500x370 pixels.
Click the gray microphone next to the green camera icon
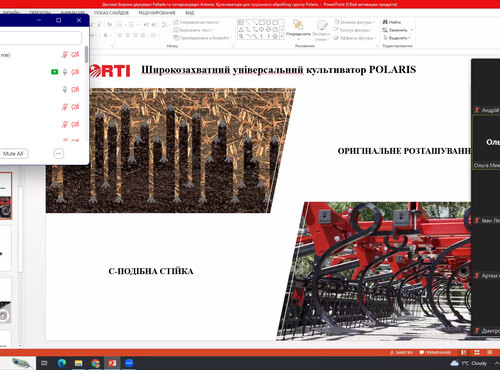point(65,72)
